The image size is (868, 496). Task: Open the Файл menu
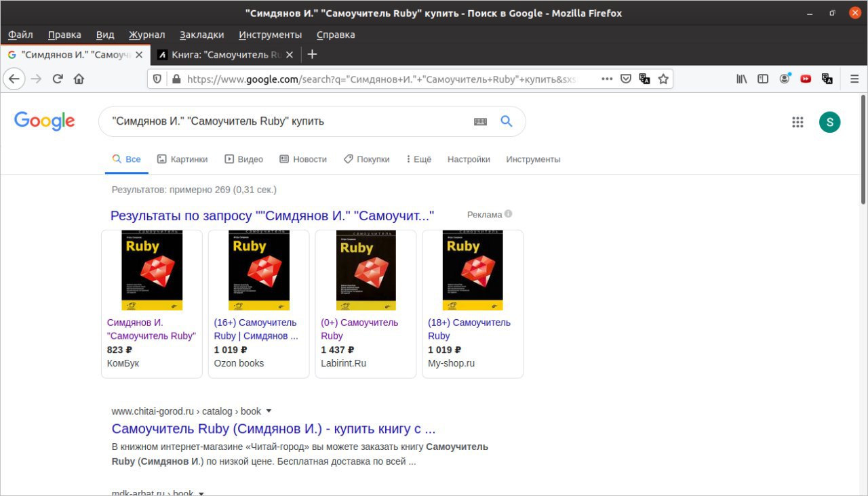21,35
